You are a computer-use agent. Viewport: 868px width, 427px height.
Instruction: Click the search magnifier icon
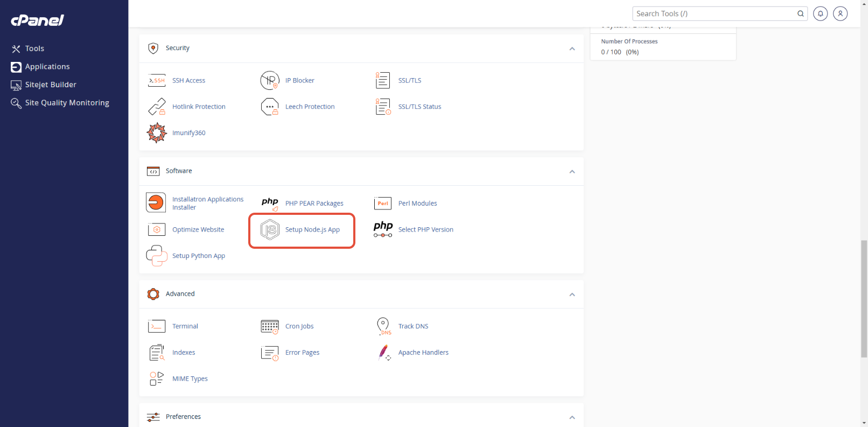tap(801, 13)
